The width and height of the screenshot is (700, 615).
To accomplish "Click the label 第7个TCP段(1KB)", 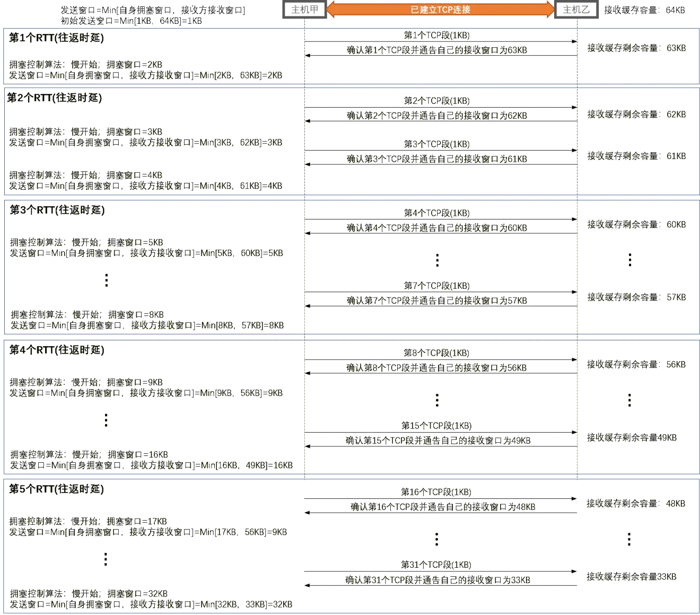I will (437, 286).
